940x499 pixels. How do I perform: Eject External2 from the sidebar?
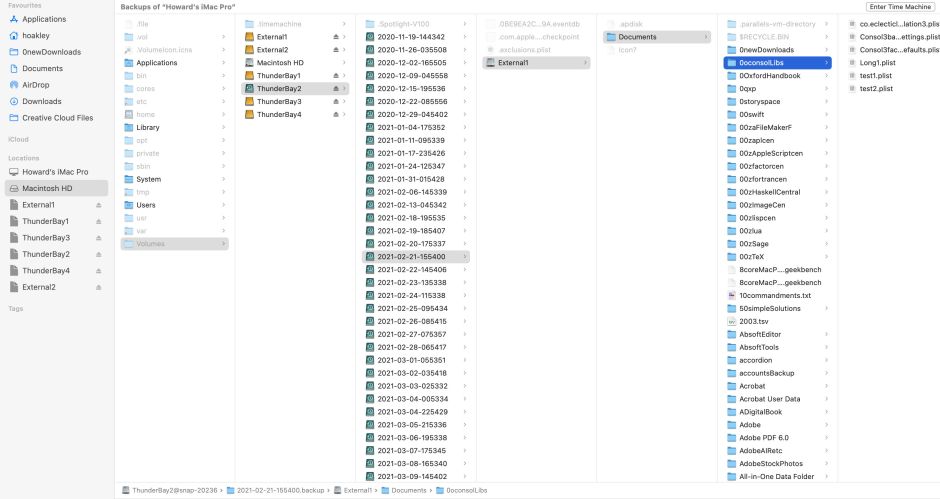(x=98, y=287)
